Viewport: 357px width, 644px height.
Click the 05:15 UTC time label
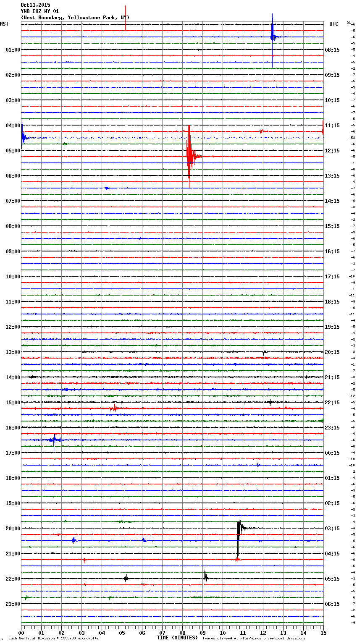click(332, 579)
